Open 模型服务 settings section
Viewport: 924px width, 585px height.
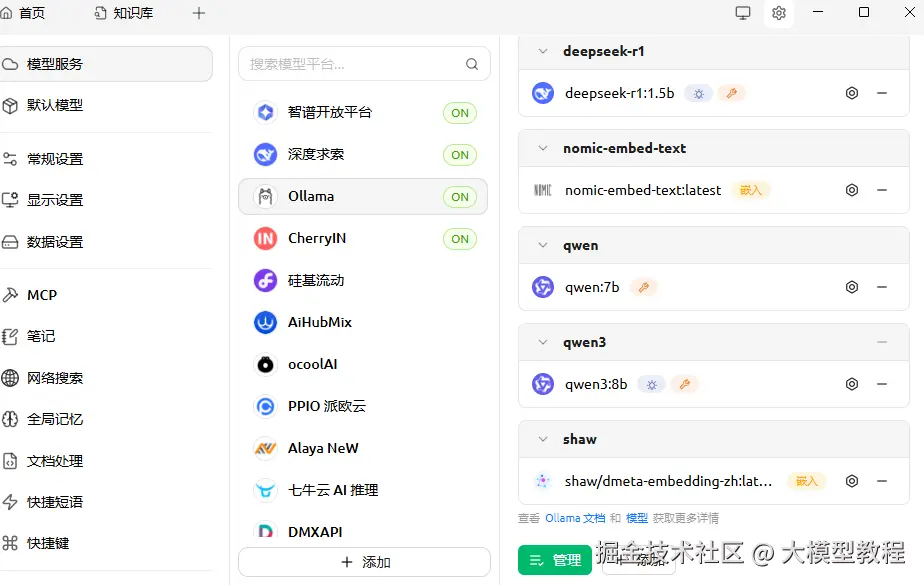point(105,64)
